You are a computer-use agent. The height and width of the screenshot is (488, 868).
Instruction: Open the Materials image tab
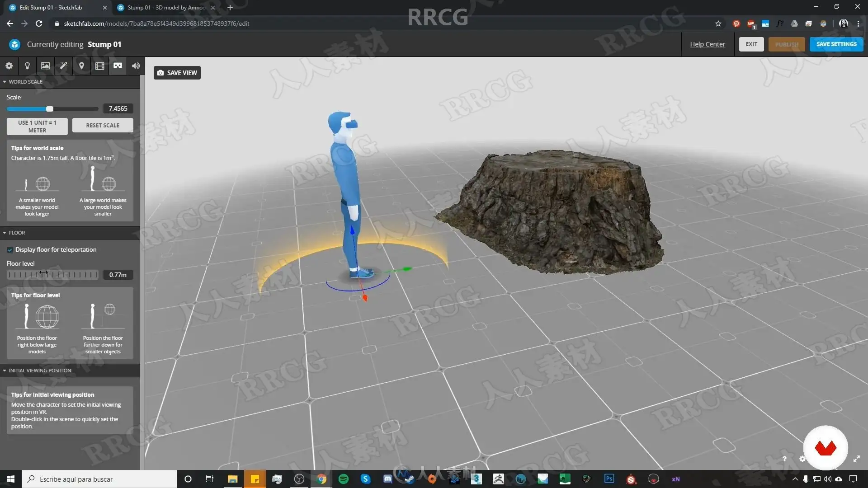[45, 66]
